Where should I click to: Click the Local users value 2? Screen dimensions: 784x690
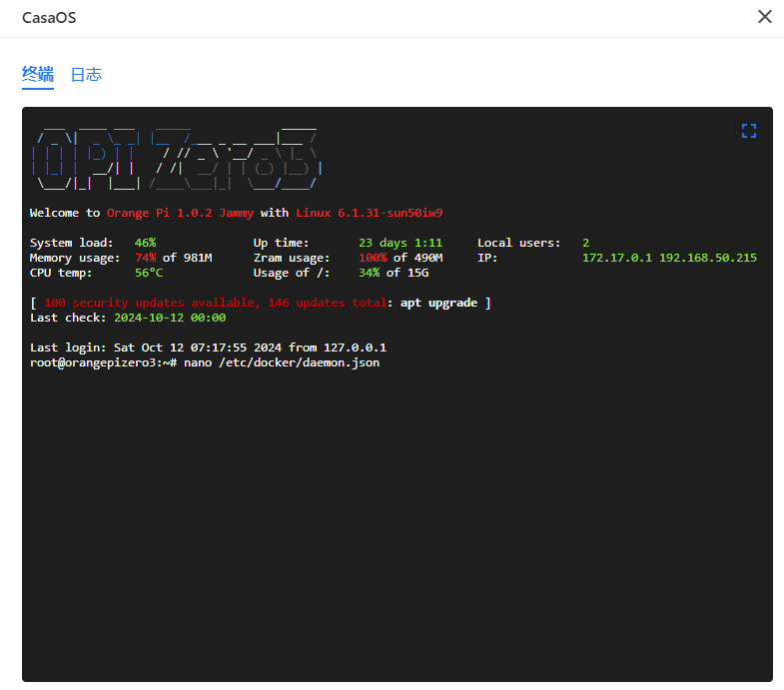(x=585, y=243)
